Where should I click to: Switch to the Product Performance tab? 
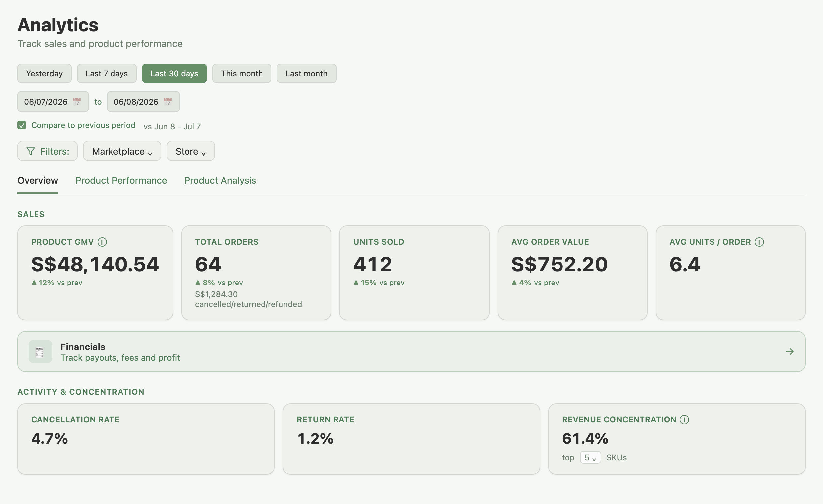[x=121, y=181]
